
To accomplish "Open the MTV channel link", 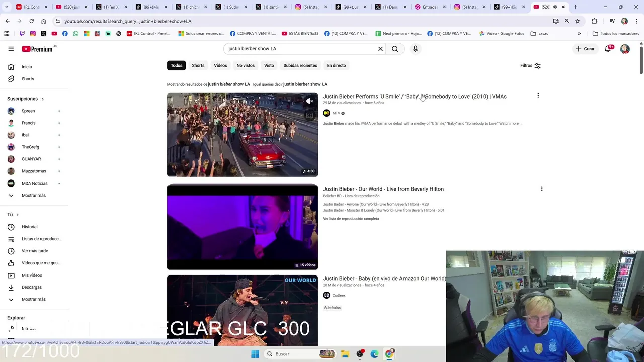I will [336, 113].
